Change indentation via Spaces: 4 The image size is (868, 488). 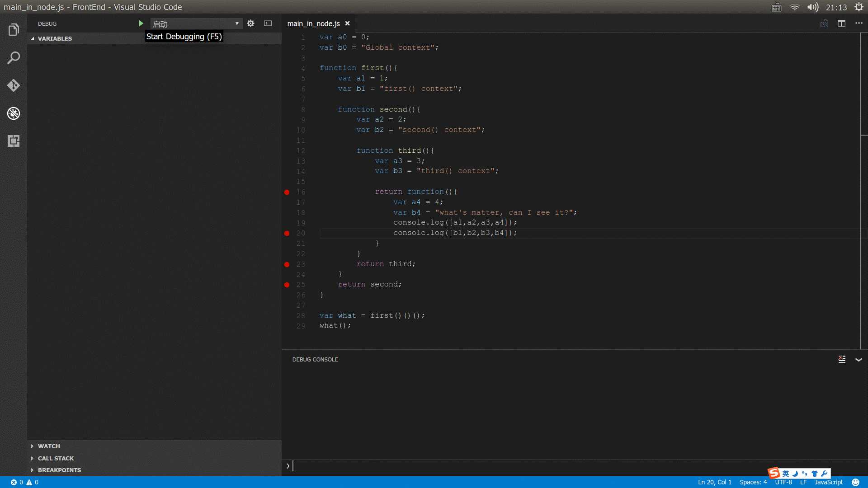(753, 482)
